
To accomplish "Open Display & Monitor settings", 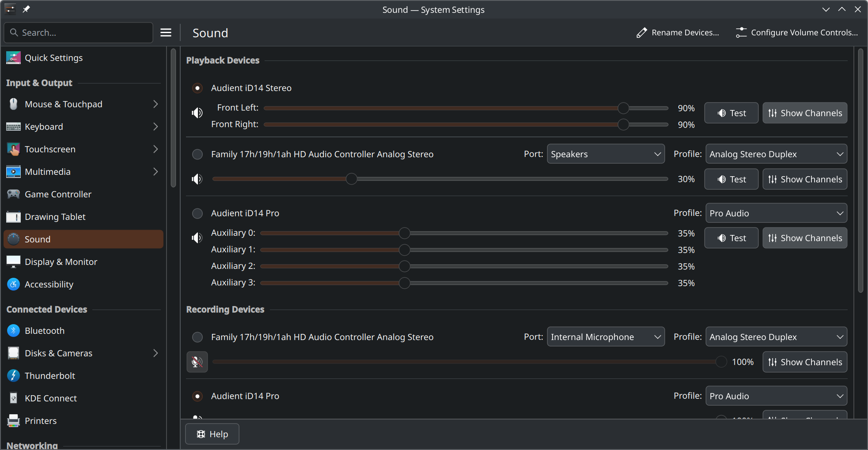I will point(61,262).
